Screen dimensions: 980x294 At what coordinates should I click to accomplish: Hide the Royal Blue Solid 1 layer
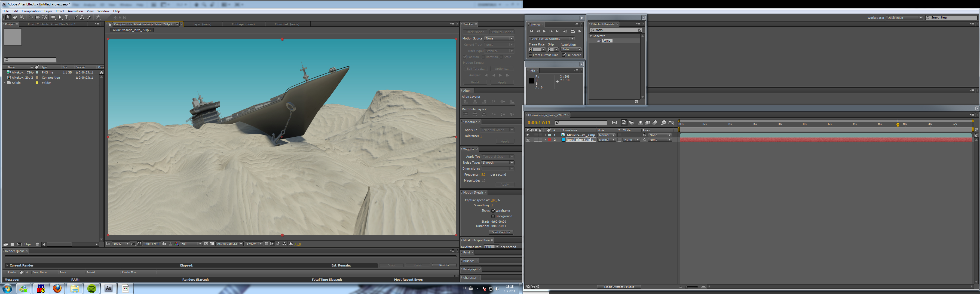tap(528, 140)
